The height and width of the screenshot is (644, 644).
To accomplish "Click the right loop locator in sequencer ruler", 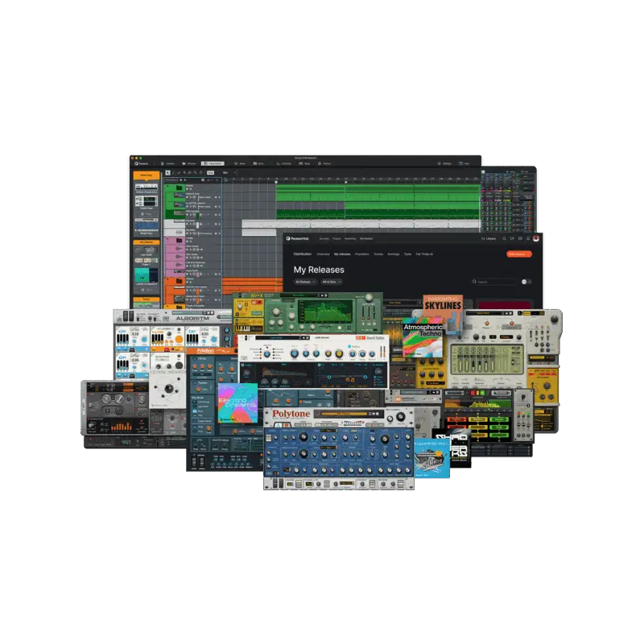I will pyautogui.click(x=346, y=182).
